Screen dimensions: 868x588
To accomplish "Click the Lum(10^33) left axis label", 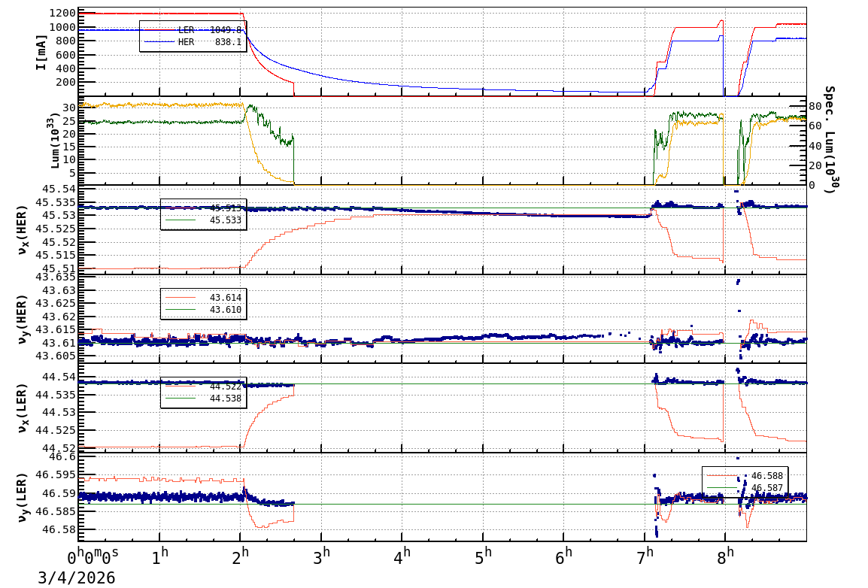I will pyautogui.click(x=54, y=141).
